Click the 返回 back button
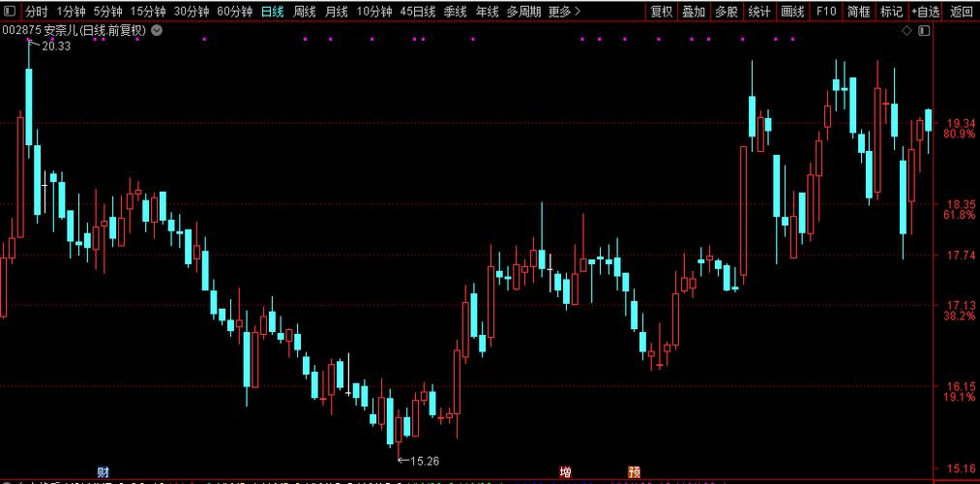 click(962, 12)
